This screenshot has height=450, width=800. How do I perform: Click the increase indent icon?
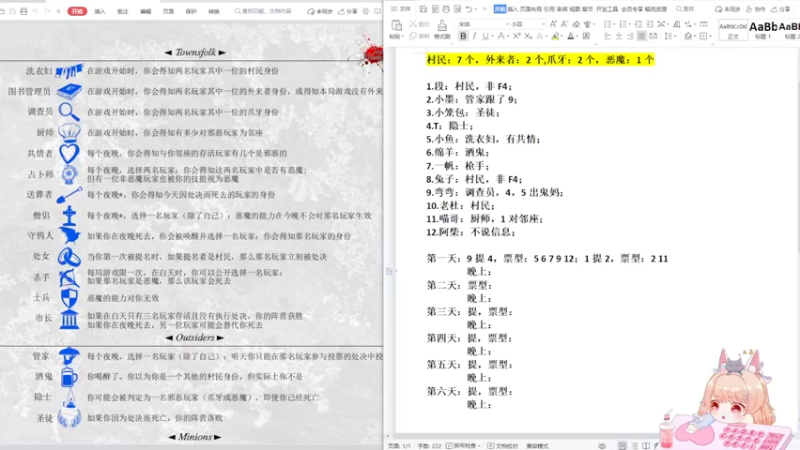[650, 24]
